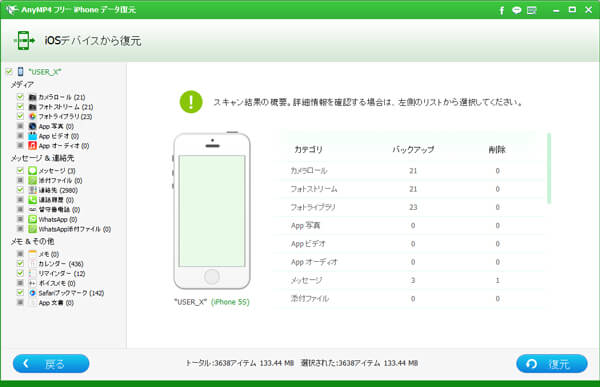Screen dimensions: 600x387
Task: Click the 連絡先 contacts icon
Action: (x=33, y=190)
